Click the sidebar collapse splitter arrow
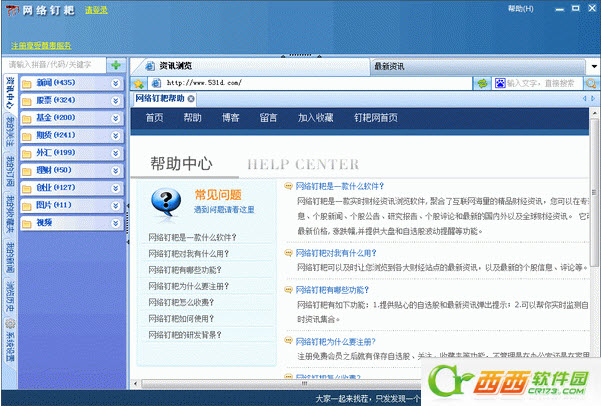This screenshot has width=601, height=406. [x=128, y=224]
